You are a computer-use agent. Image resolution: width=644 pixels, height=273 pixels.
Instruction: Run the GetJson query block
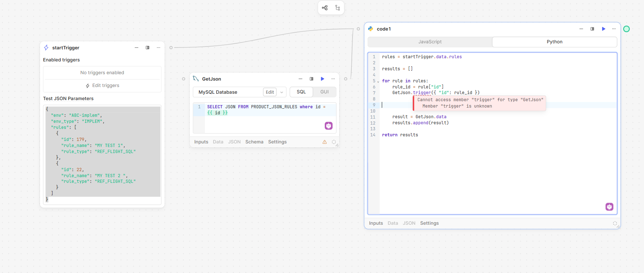322,79
